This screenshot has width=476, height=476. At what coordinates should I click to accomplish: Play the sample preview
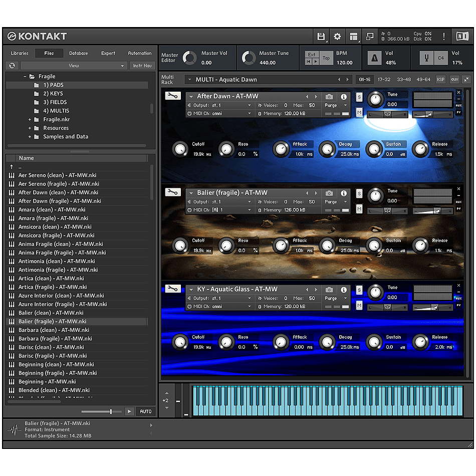(129, 411)
